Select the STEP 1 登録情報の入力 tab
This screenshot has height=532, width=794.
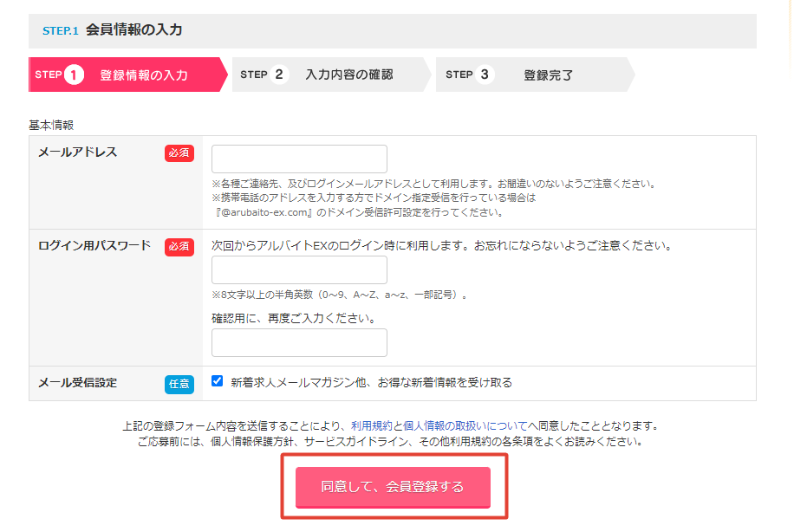click(x=126, y=75)
